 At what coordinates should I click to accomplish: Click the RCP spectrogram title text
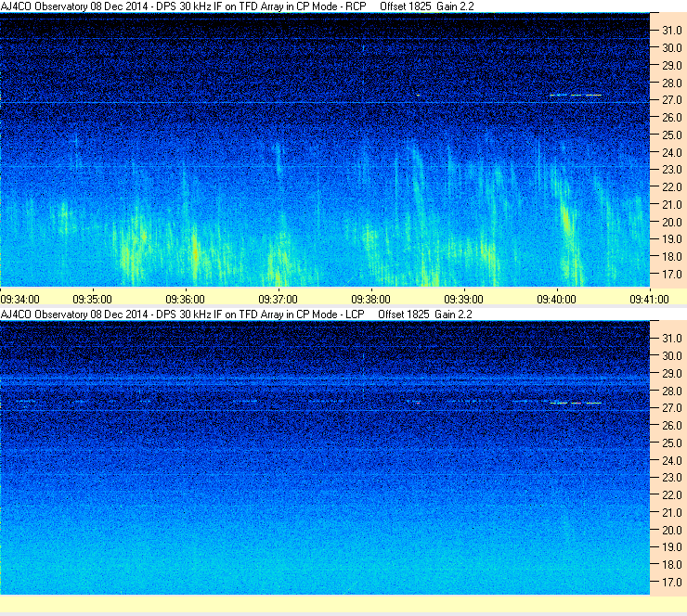(x=183, y=6)
